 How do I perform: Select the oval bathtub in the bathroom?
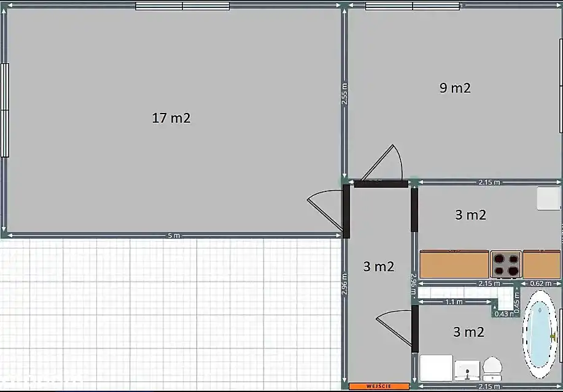(540, 334)
